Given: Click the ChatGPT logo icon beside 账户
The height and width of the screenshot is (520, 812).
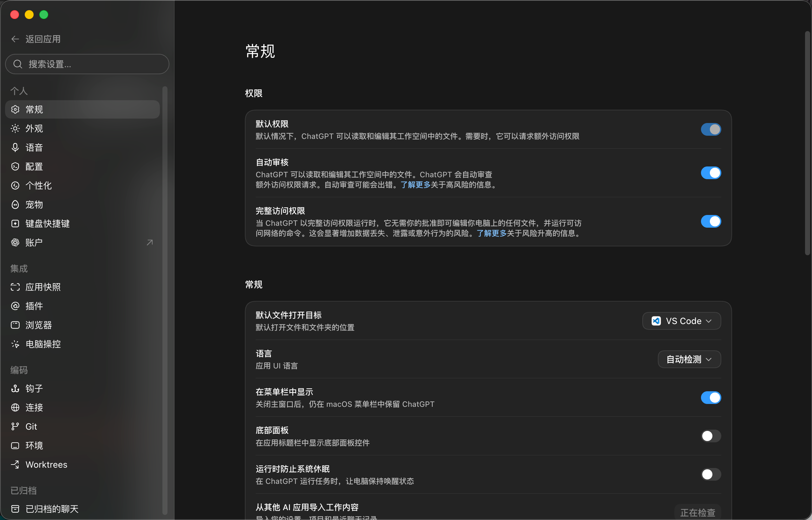Looking at the screenshot, I should (x=15, y=243).
